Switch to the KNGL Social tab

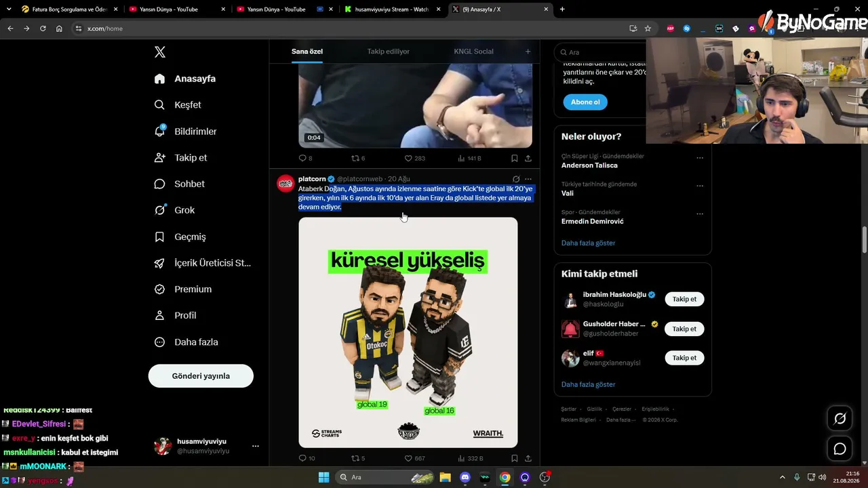pyautogui.click(x=473, y=52)
